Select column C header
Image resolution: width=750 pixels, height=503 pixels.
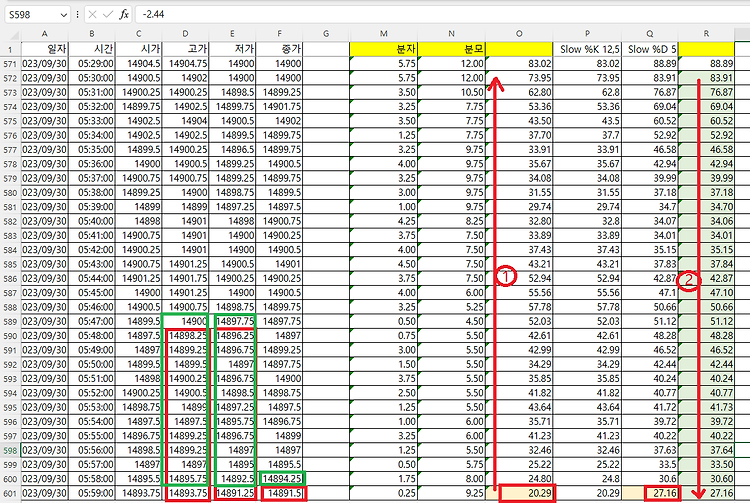click(138, 34)
